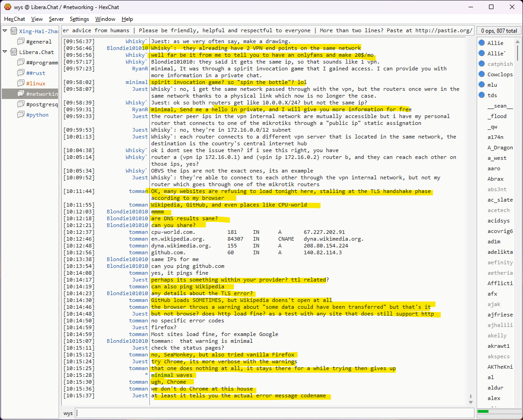Focus the message input box

click(272, 413)
